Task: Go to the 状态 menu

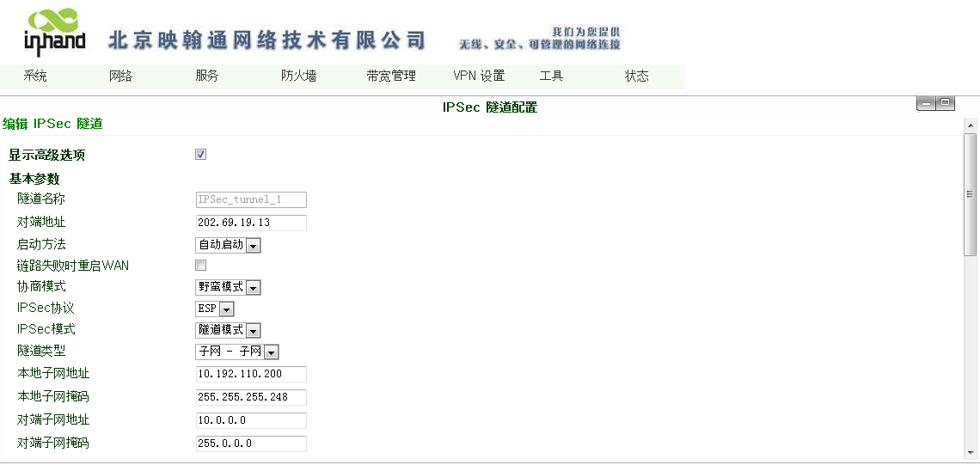Action: tap(637, 76)
